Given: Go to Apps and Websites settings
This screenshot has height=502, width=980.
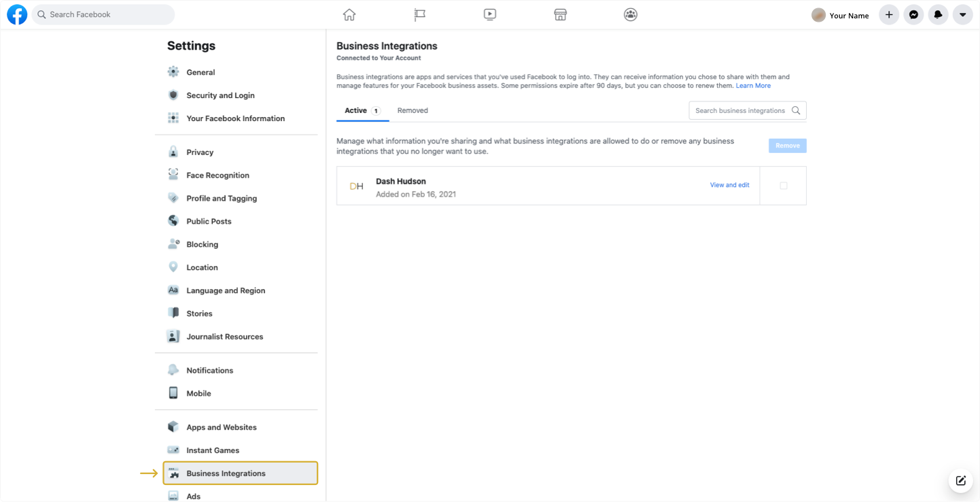Looking at the screenshot, I should click(x=222, y=427).
